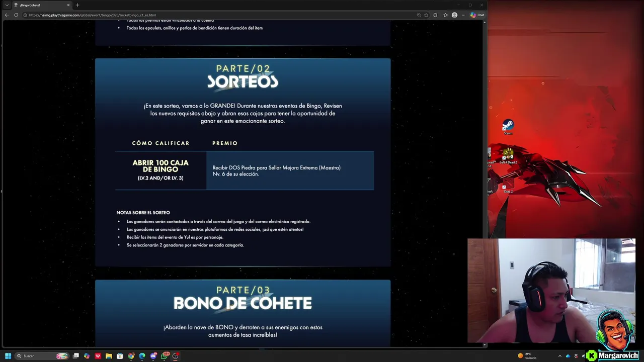
Task: Click the BONO DE COHETE heading
Action: (x=243, y=304)
